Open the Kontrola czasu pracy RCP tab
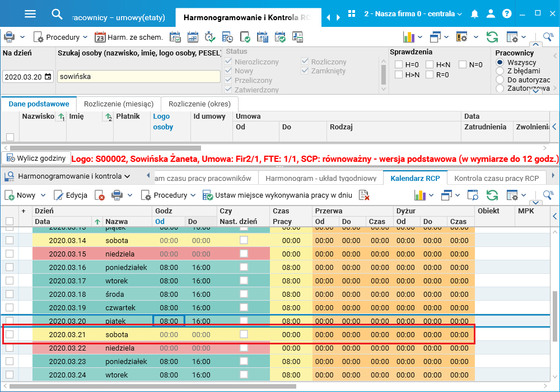The image size is (560, 392). click(496, 179)
